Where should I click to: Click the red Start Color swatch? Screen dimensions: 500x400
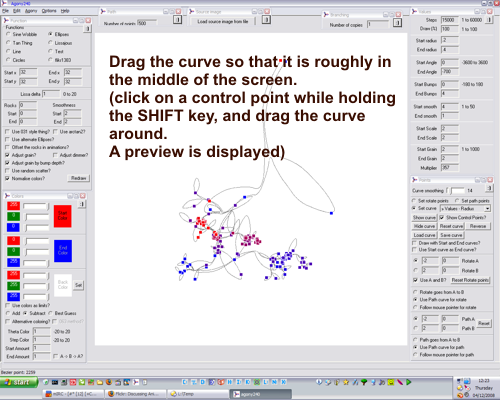click(63, 216)
